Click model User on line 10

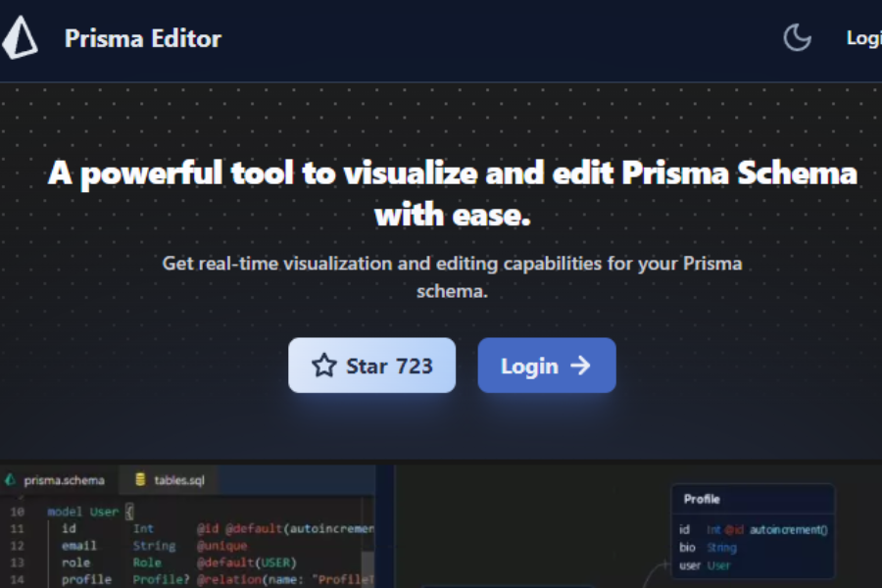click(x=82, y=511)
